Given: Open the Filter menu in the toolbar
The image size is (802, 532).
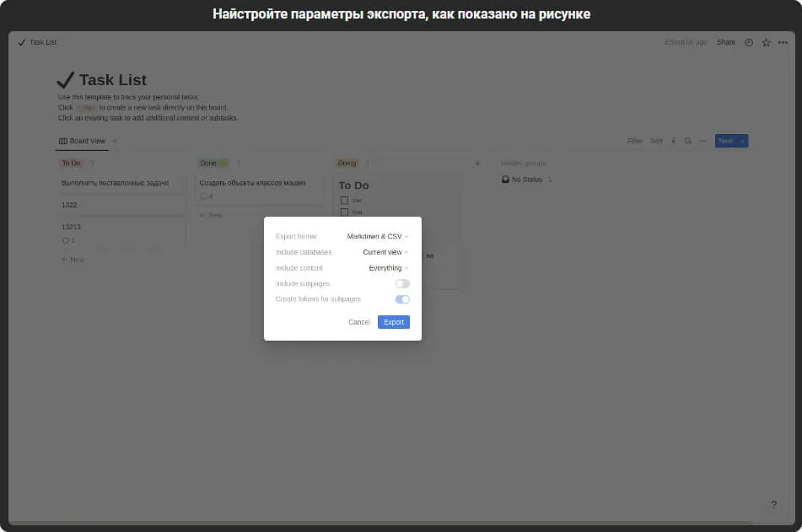Looking at the screenshot, I should (635, 141).
